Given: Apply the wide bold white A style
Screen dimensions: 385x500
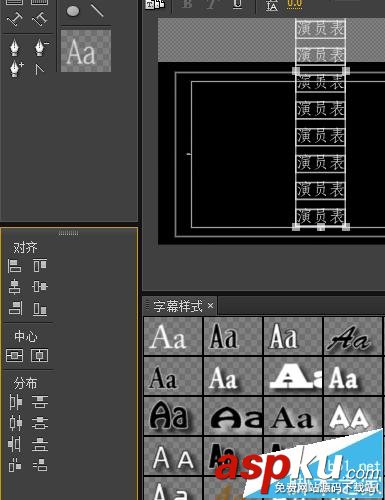Looking at the screenshot, I should (x=293, y=376).
